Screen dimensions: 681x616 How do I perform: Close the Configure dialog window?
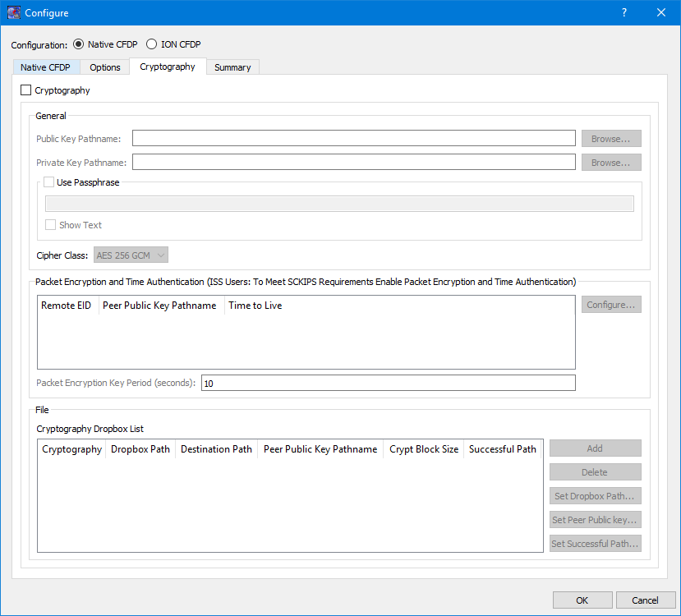click(x=661, y=12)
